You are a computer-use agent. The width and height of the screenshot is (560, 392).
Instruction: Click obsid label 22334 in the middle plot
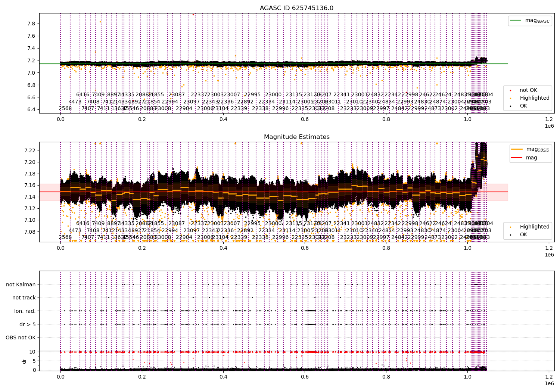click(267, 230)
